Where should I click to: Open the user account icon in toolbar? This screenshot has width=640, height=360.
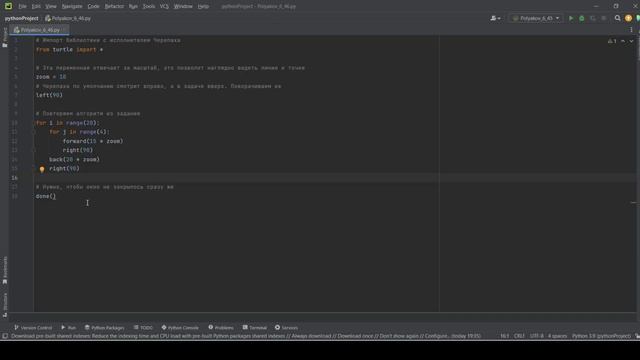tap(493, 18)
